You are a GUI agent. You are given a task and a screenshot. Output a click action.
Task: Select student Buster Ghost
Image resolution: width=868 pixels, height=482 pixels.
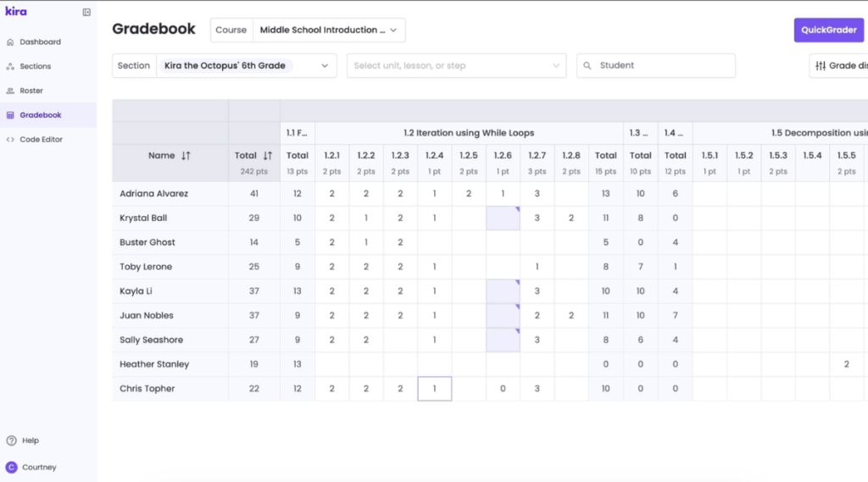147,242
